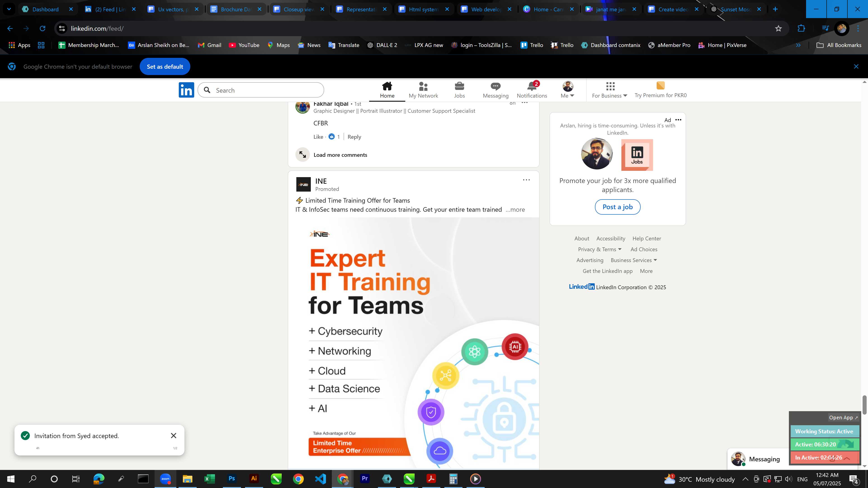Switch to the Brochure Da tab
This screenshot has height=488, width=868.
click(x=236, y=9)
